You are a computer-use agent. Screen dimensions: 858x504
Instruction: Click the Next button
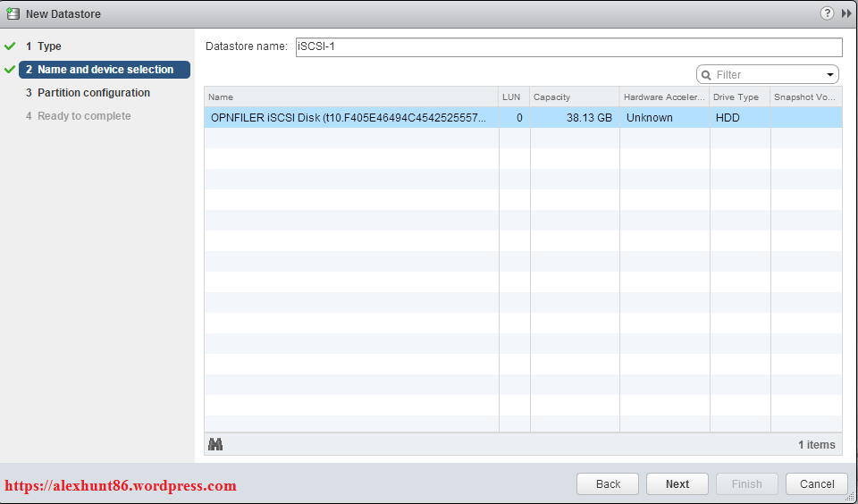(677, 483)
